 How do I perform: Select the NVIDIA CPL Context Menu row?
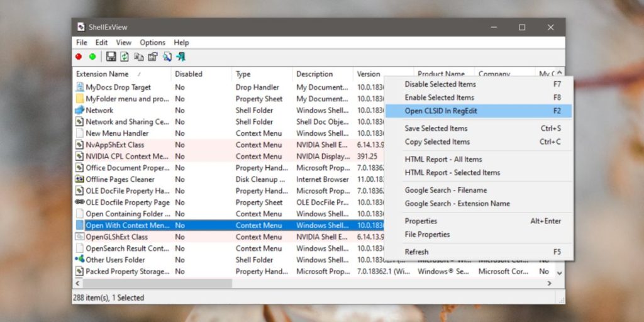[126, 157]
